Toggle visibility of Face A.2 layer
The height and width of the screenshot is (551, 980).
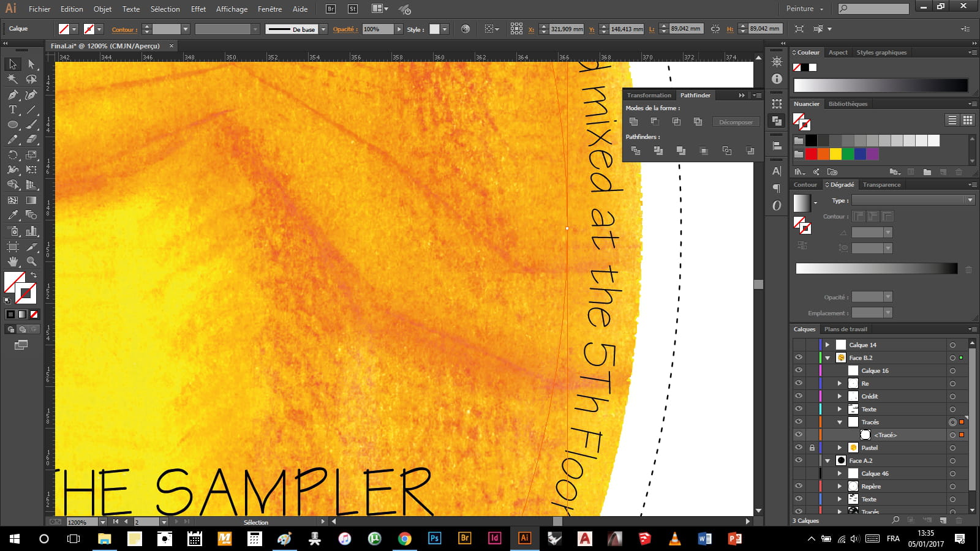click(799, 460)
